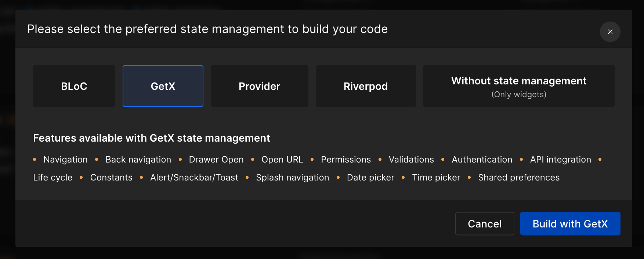The image size is (644, 259).
Task: Choose the GetX option card
Action: coord(163,86)
